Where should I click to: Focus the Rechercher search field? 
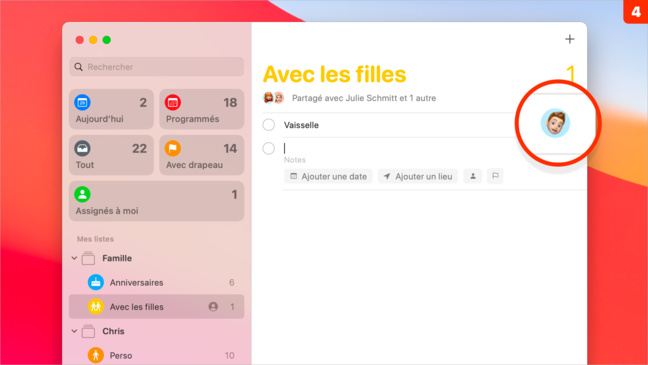click(156, 67)
